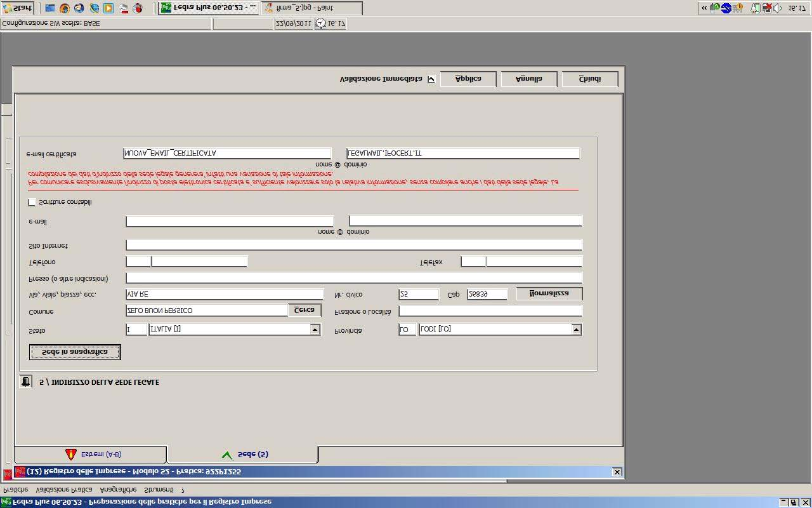Click the Nr. civico field
The width and height of the screenshot is (812, 508).
coord(419,295)
